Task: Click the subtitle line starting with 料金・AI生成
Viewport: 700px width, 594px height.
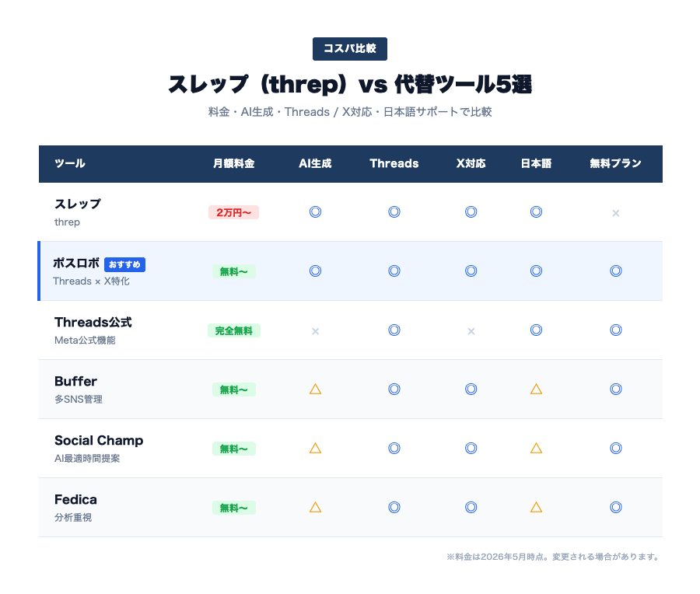Action: tap(350, 112)
